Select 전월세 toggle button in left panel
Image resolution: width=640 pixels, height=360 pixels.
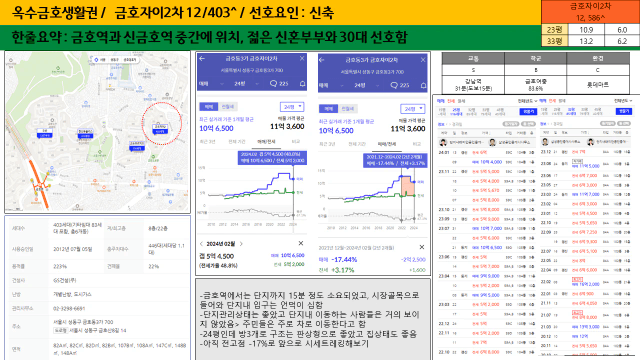coord(227,107)
